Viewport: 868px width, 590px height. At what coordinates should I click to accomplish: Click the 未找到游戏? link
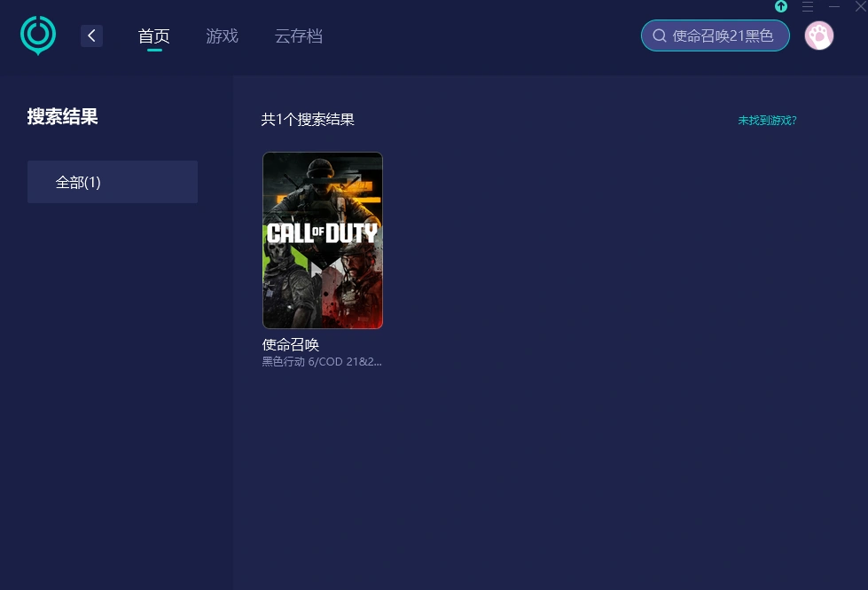[x=767, y=120]
